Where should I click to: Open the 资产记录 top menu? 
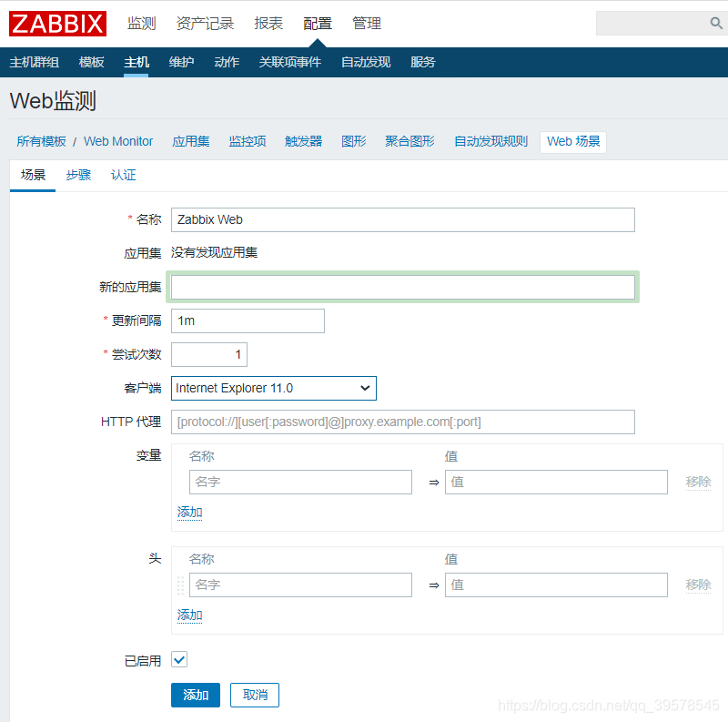[205, 24]
